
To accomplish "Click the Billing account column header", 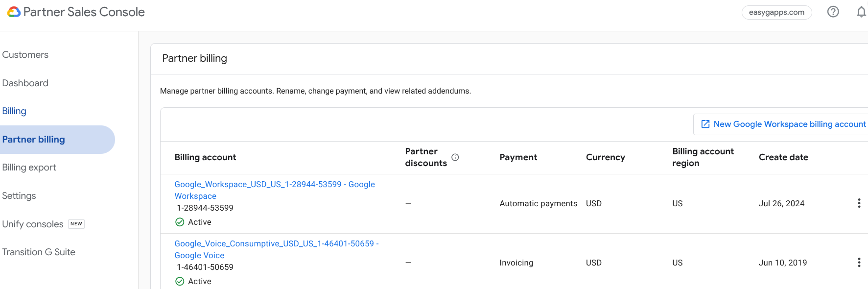I will coord(205,157).
